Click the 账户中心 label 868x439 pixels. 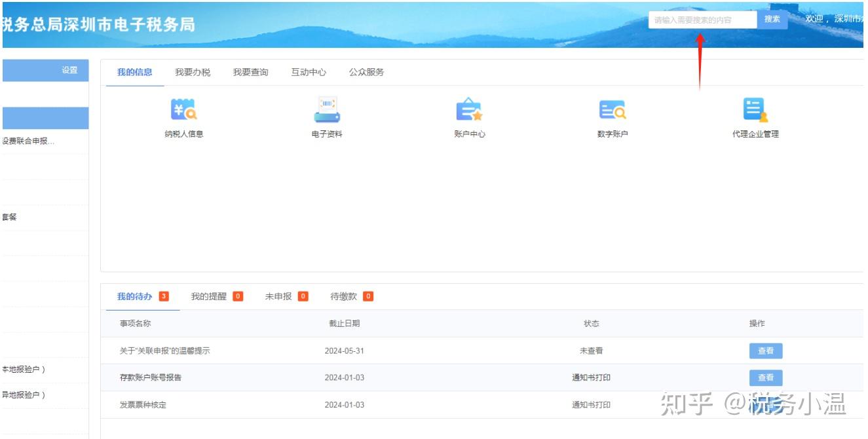470,134
